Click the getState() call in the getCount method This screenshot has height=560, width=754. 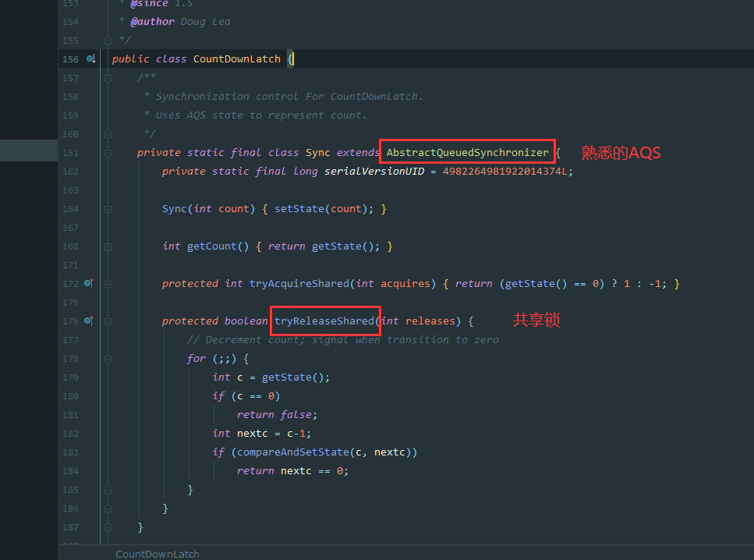click(x=342, y=246)
